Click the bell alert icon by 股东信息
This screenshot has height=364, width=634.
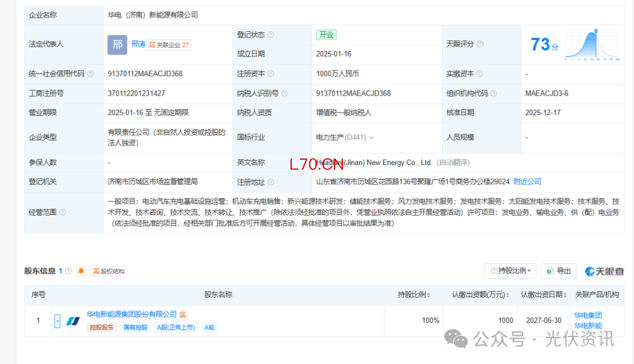[x=81, y=271]
